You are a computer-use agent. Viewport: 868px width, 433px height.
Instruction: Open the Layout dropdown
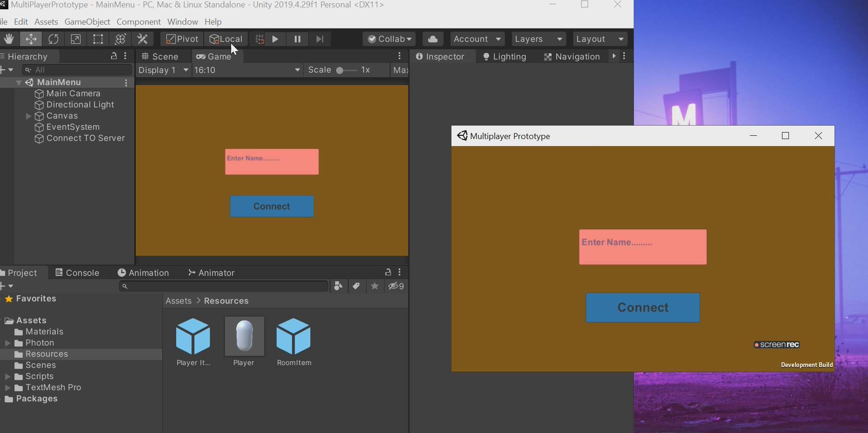click(600, 39)
